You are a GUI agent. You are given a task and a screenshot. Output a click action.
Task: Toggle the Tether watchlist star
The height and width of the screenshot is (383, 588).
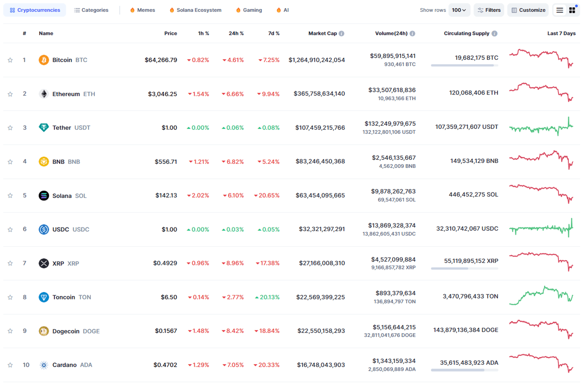[10, 128]
